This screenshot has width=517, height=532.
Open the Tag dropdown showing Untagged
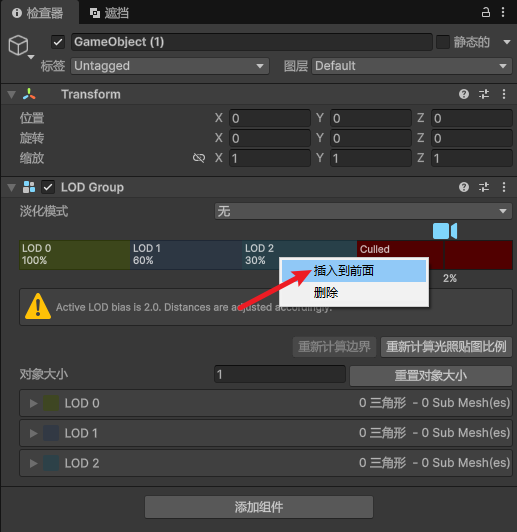[x=170, y=66]
